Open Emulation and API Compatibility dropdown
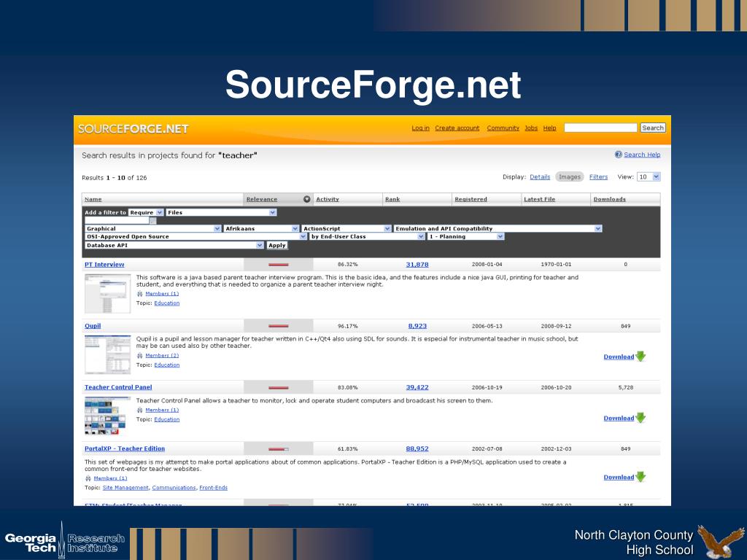 (498, 228)
